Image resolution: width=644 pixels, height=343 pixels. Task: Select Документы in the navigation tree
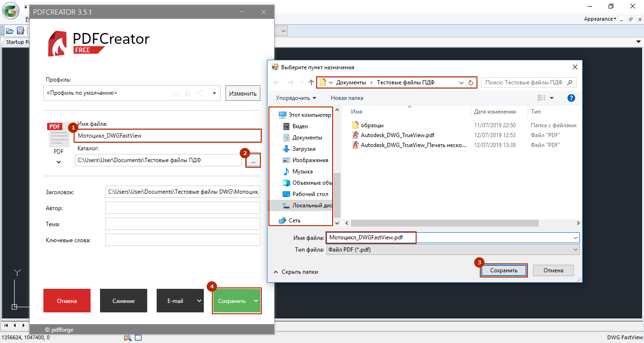302,138
